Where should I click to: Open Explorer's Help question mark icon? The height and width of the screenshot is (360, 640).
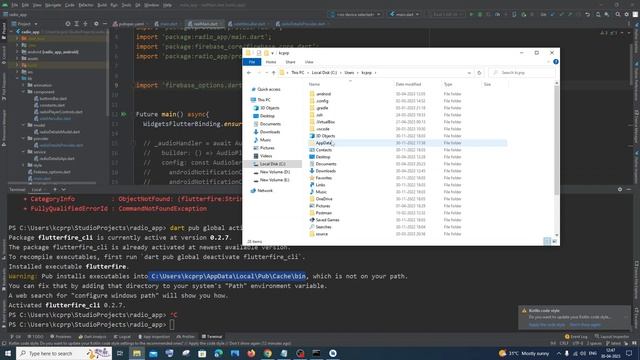[556, 62]
